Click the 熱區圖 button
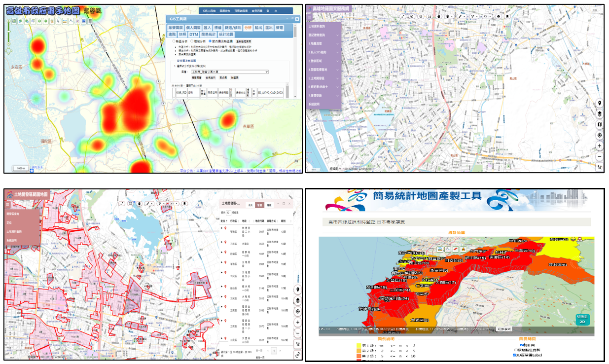 click(234, 77)
